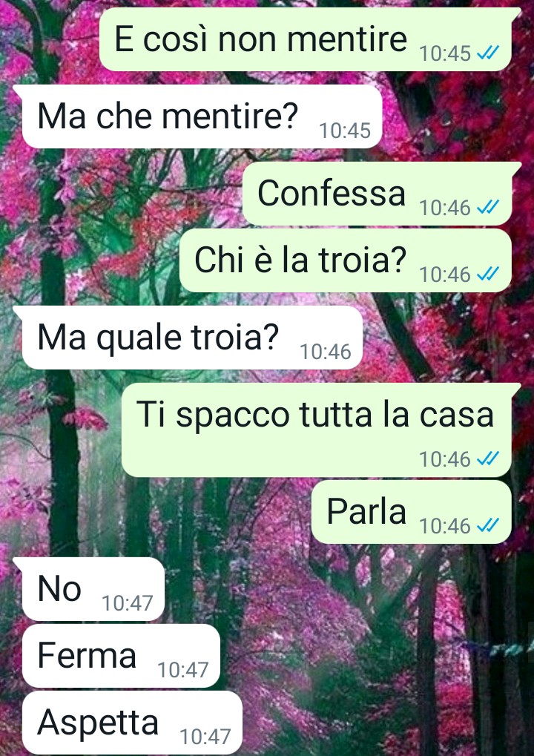Tap the 10:47 time next to 'Aspetta'
This screenshot has height=756, width=534.
click(x=205, y=737)
